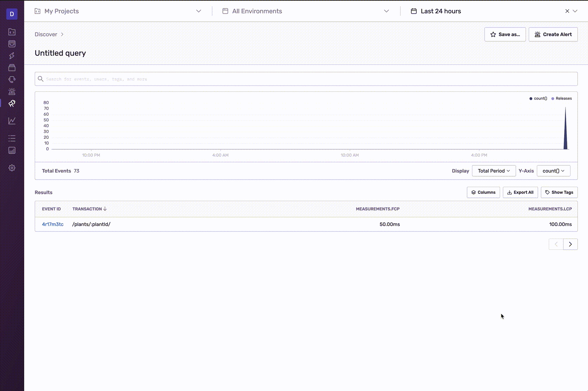Open event 4r17m3tc from the results table
Screen dimensions: 588x391
(x=52, y=224)
